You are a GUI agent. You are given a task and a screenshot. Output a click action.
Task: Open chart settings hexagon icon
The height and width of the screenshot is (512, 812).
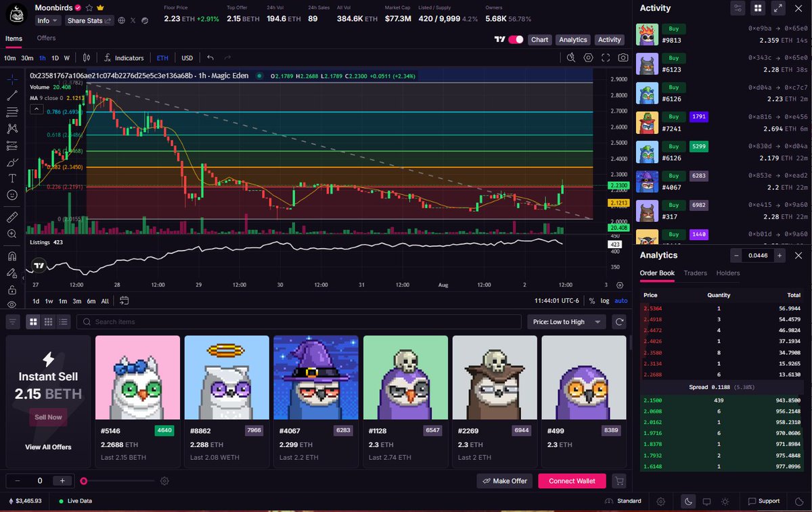click(x=588, y=58)
